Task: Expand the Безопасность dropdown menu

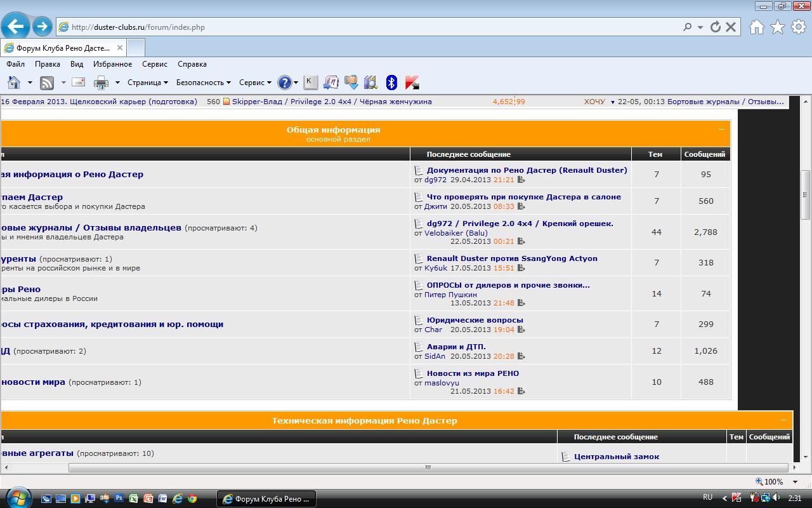Action: click(203, 83)
